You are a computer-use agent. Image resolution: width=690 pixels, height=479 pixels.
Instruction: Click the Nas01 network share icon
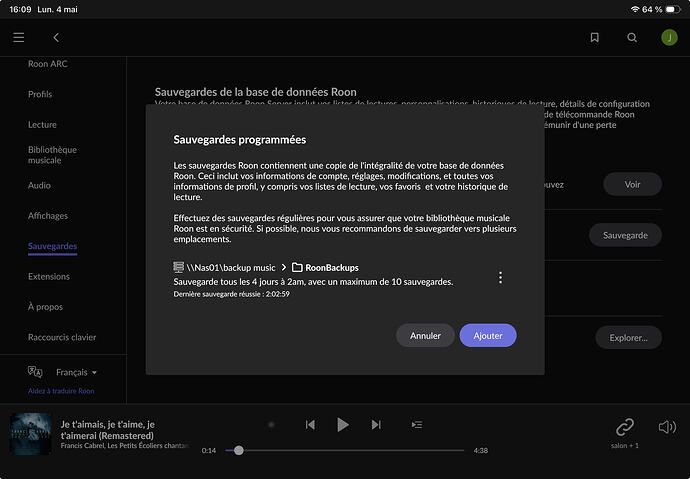(x=178, y=267)
